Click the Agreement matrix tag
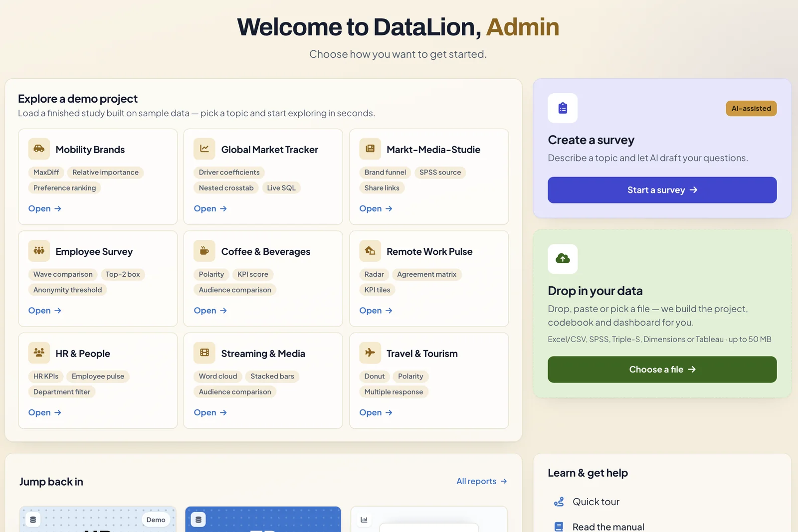798x532 pixels. pyautogui.click(x=426, y=274)
